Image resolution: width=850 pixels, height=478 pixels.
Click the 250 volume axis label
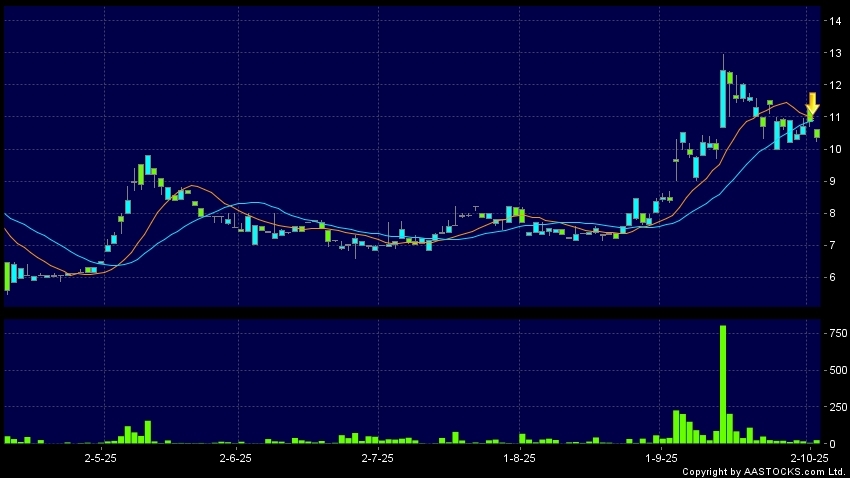pos(832,407)
